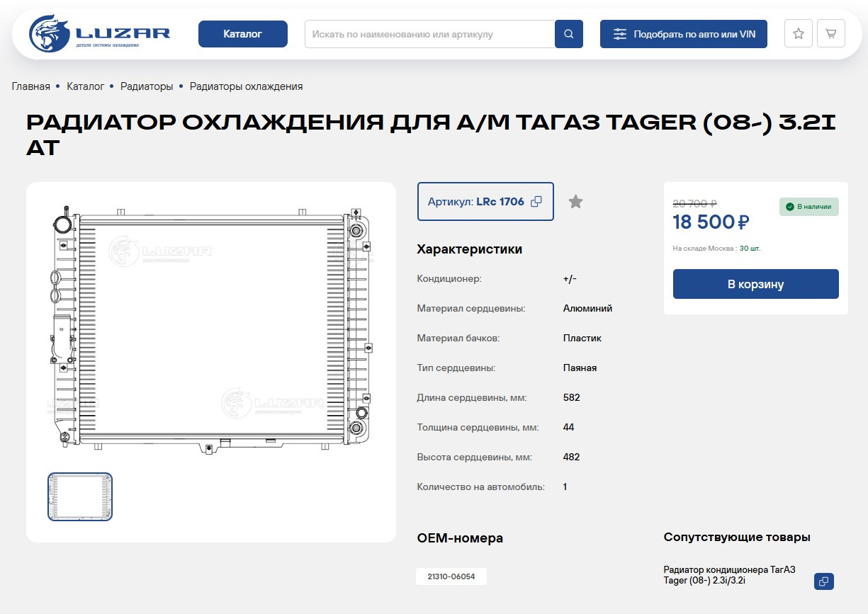Toggle the star to favorite this radiator
This screenshot has height=614, width=868.
[x=575, y=201]
